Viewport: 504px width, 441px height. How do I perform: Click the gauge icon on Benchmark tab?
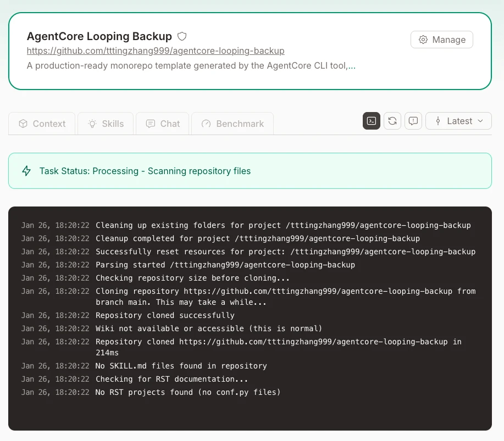click(206, 124)
